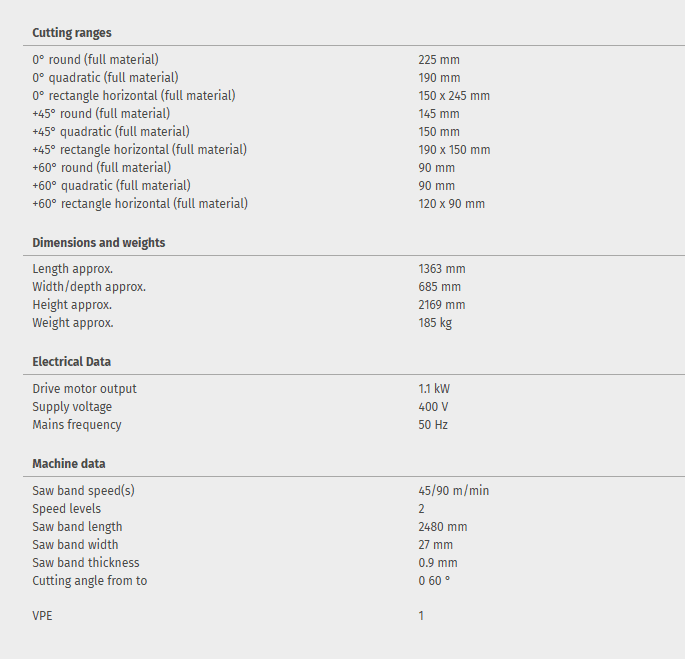
Task: Click the 2169 mm height value
Action: click(x=442, y=305)
